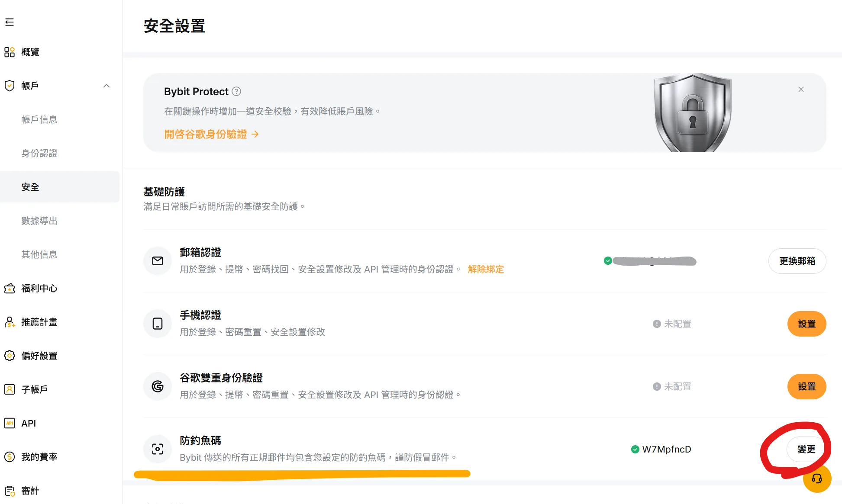This screenshot has height=504, width=842.
Task: Open 數據導出 sidebar item
Action: coord(39,221)
